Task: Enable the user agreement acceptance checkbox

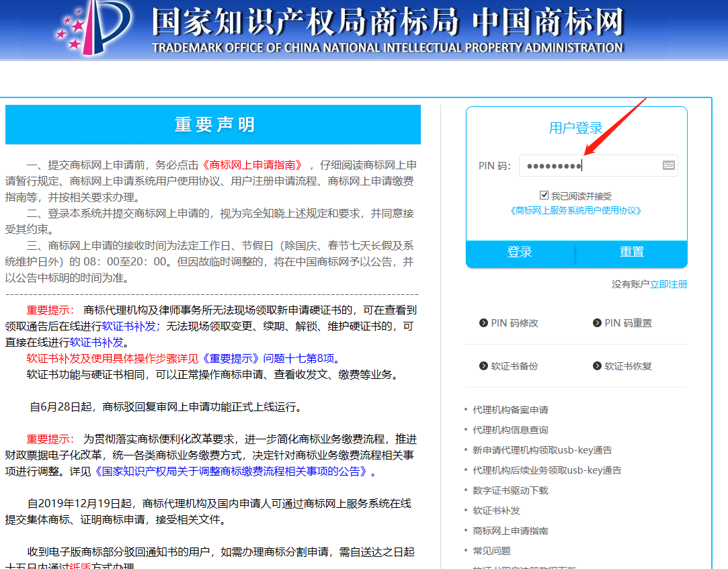Action: pyautogui.click(x=544, y=195)
